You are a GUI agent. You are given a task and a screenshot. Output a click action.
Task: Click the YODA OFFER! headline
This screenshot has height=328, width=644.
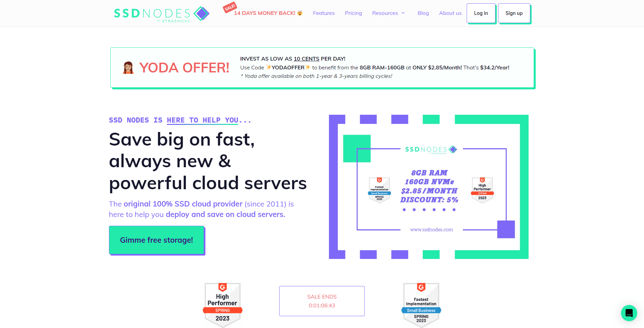click(x=184, y=68)
